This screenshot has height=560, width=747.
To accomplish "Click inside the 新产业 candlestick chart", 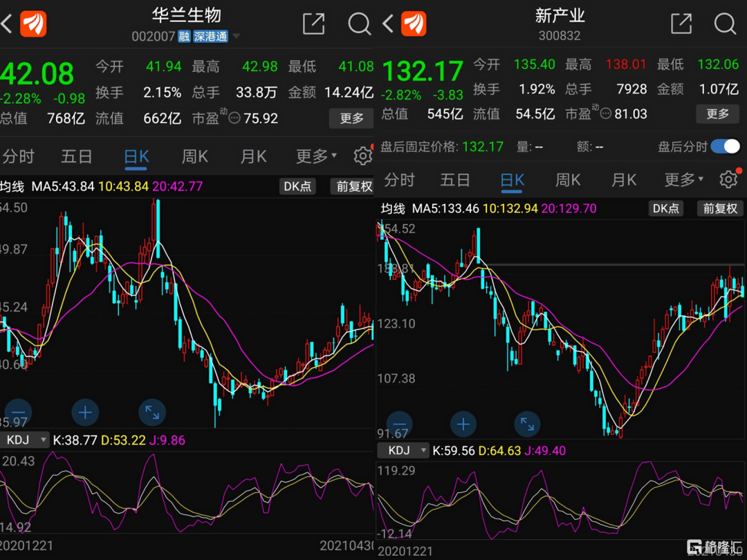I will coord(560,328).
